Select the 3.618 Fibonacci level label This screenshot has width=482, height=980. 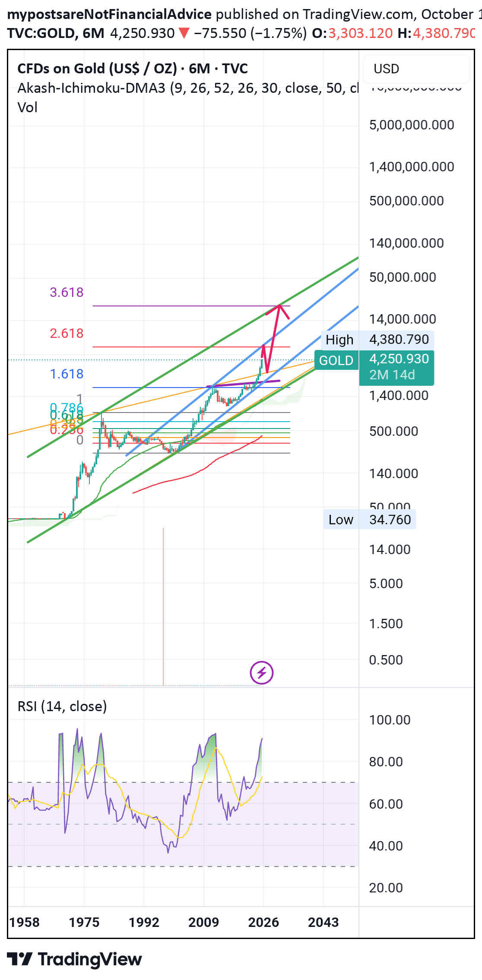pyautogui.click(x=67, y=292)
